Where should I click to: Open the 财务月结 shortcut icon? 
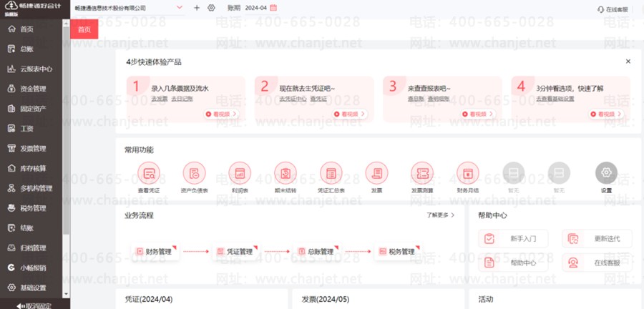(468, 173)
